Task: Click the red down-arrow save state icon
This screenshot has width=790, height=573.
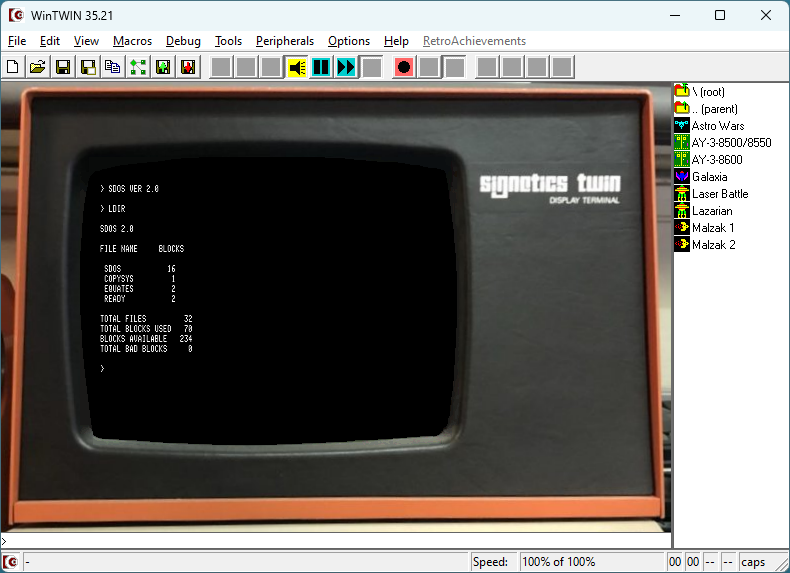Action: [x=188, y=67]
